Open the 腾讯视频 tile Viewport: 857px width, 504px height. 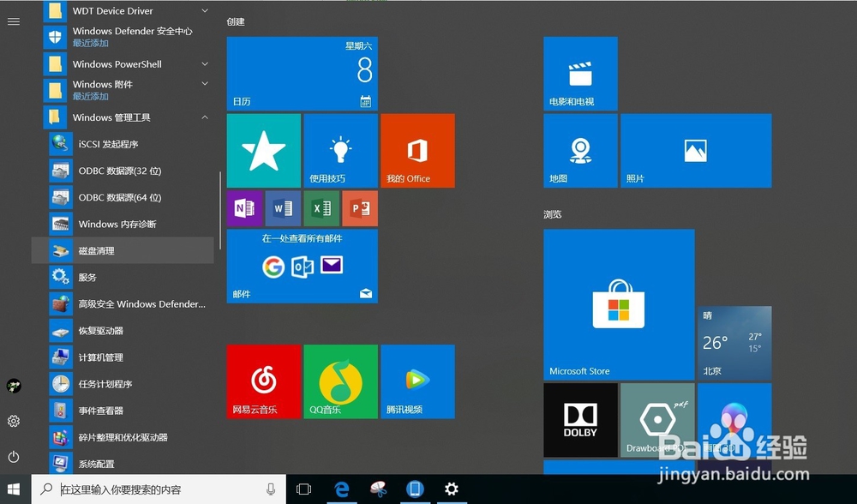point(417,381)
